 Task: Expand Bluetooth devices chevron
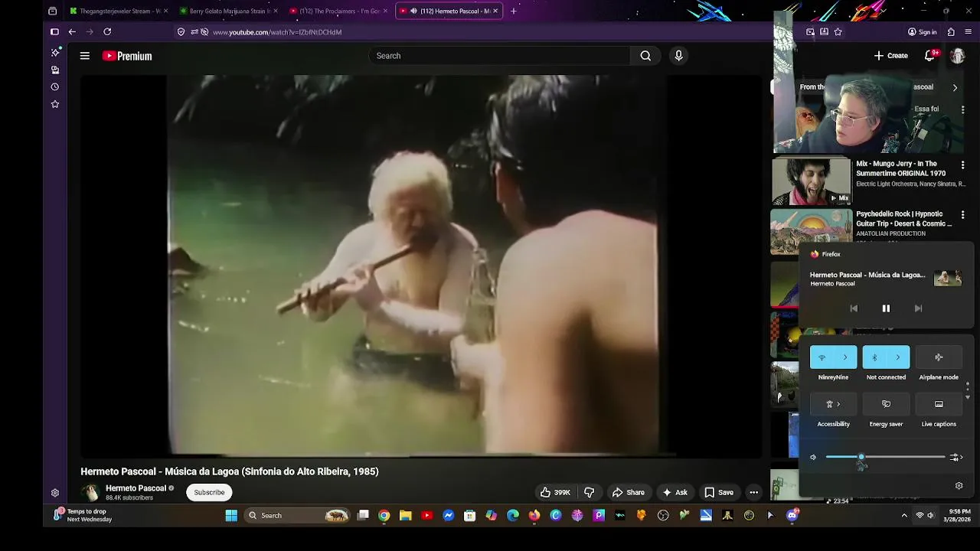point(898,357)
